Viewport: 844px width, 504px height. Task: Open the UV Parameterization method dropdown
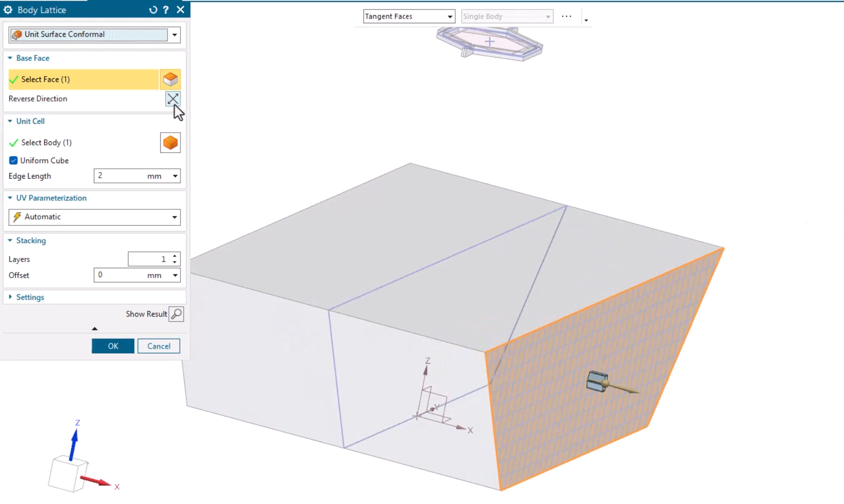tap(175, 217)
